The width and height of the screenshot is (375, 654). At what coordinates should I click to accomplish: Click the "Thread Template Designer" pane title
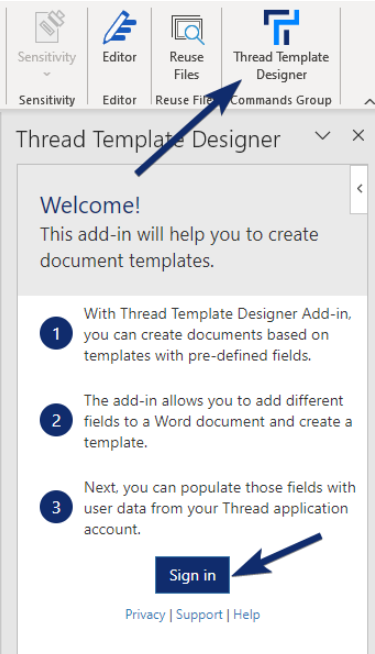[148, 139]
